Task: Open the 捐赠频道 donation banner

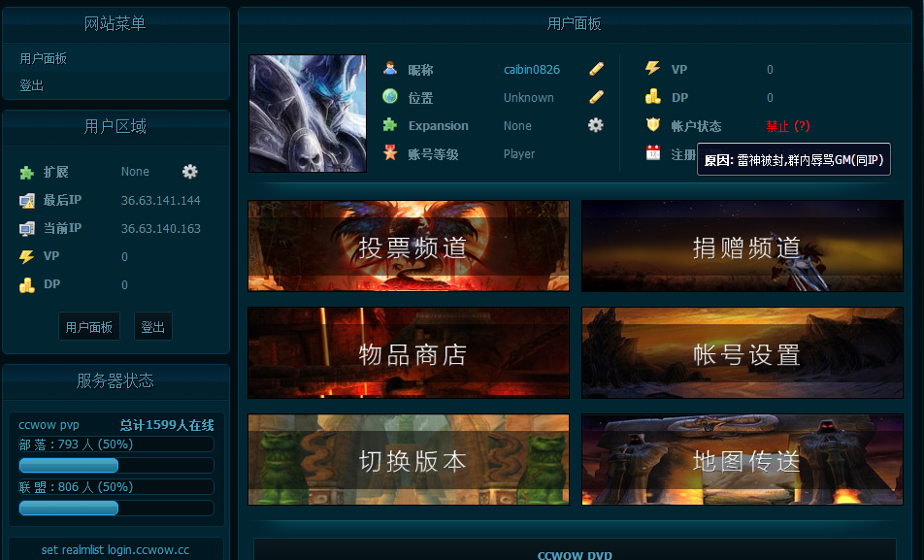Action: pos(742,247)
